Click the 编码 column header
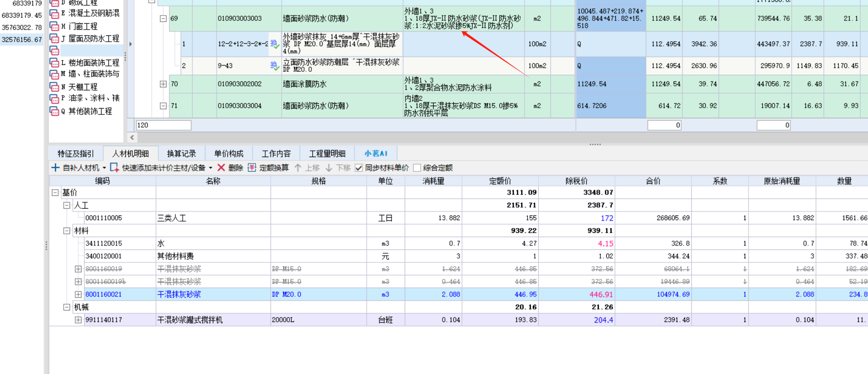The width and height of the screenshot is (868, 374). pos(102,181)
